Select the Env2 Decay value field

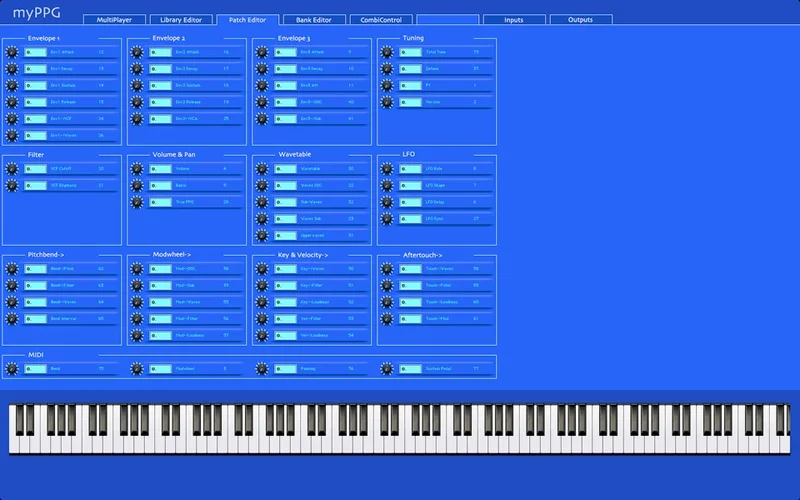(x=161, y=69)
